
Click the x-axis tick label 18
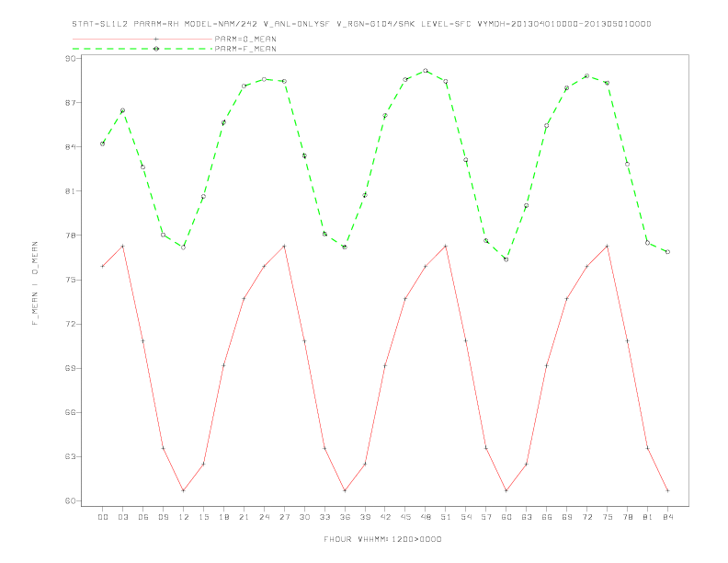point(223,517)
